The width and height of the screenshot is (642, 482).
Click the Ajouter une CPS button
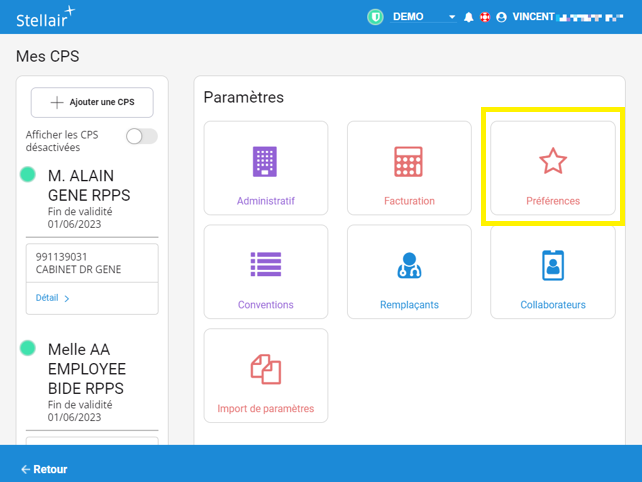[x=92, y=102]
